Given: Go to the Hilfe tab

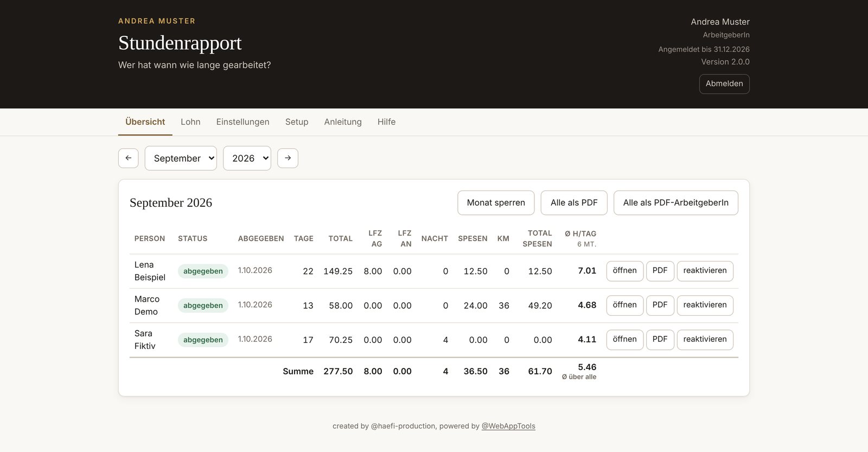Looking at the screenshot, I should pyautogui.click(x=386, y=122).
